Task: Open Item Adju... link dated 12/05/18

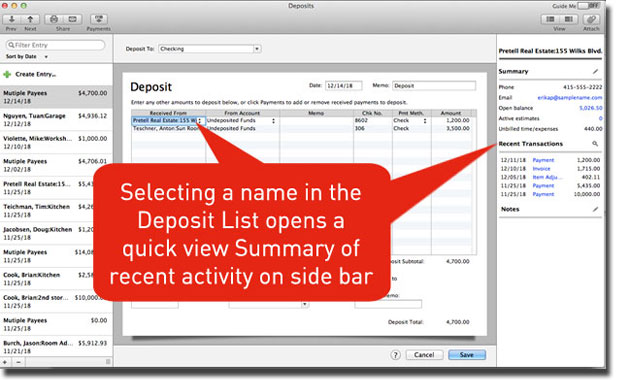Action: click(548, 177)
